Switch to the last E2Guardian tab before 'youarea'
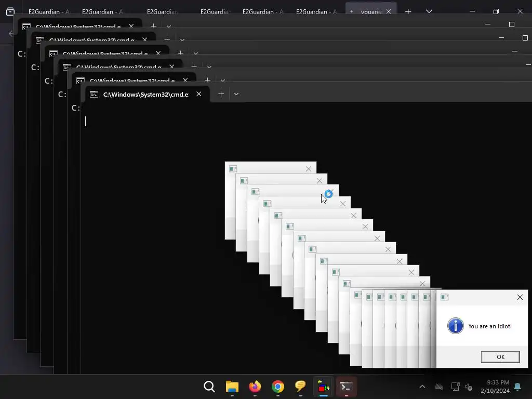 point(316,11)
